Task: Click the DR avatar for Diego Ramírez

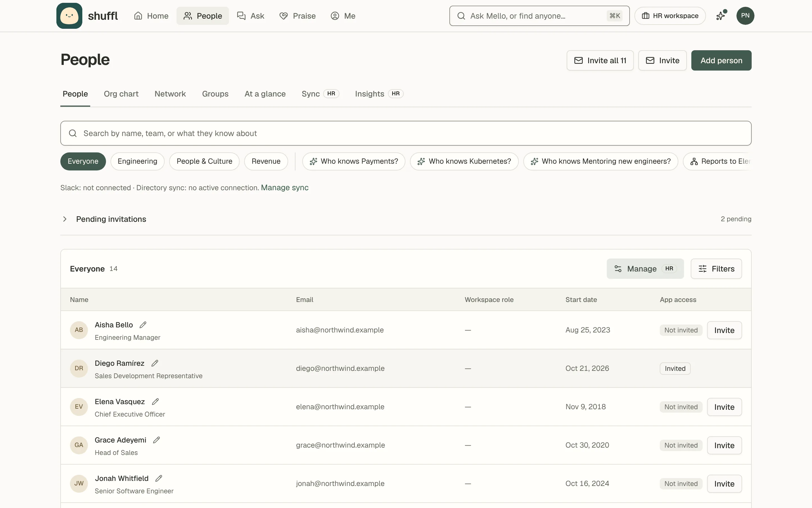Action: [79, 368]
